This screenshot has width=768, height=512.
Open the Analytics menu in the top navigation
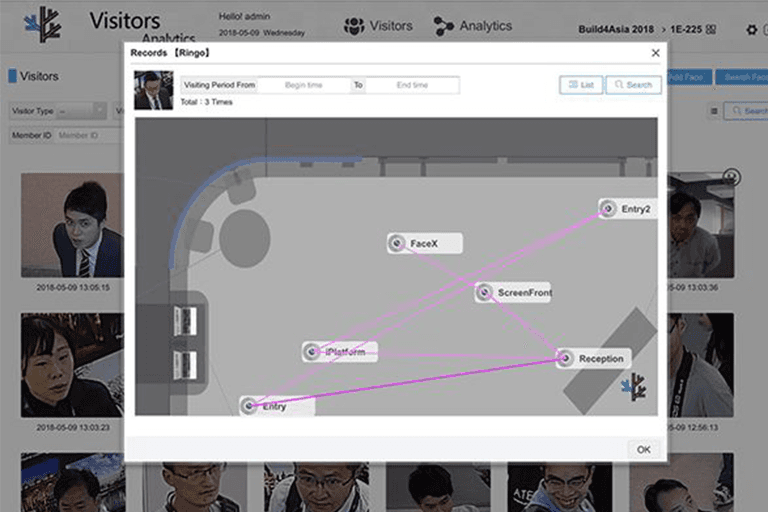tap(473, 26)
